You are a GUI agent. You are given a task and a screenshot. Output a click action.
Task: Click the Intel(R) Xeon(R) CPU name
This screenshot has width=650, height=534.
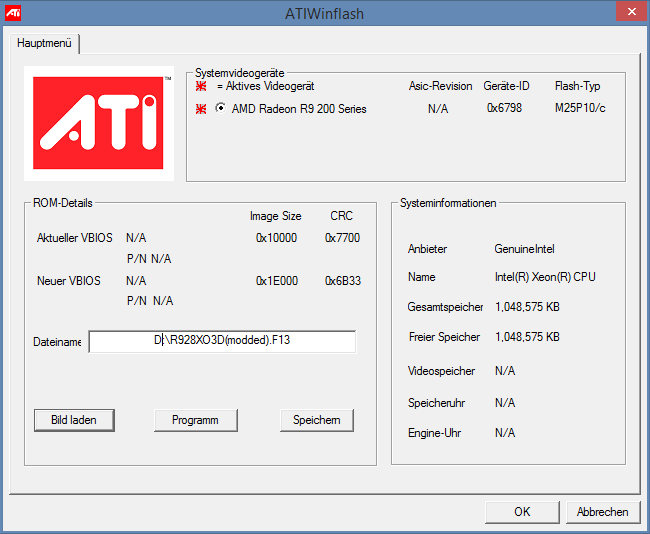tap(545, 277)
